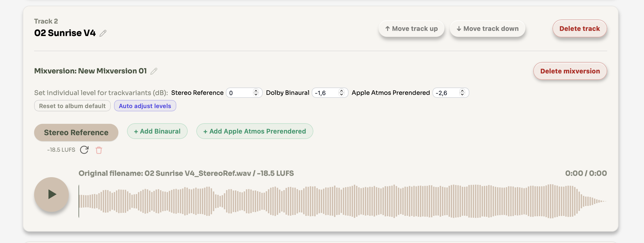The height and width of the screenshot is (243, 644).
Task: Decrement the Apple Atmos Prerendered level stepper
Action: [462, 95]
